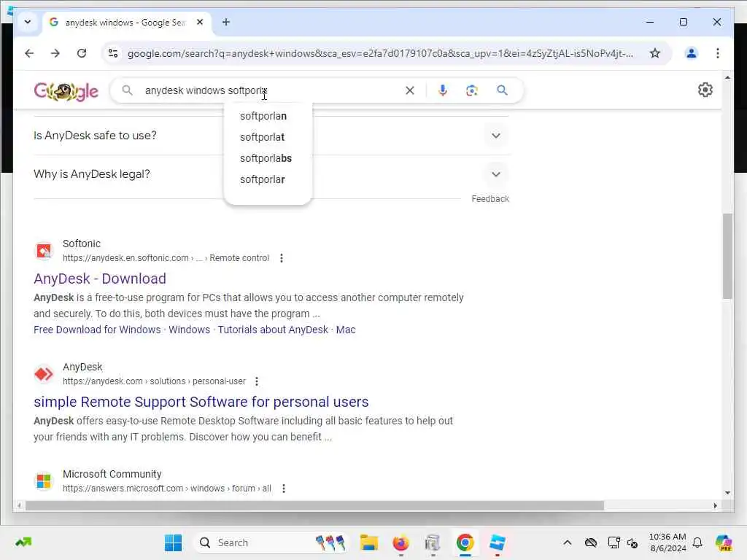
Task: Click the Softonic favicon
Action: tap(44, 251)
